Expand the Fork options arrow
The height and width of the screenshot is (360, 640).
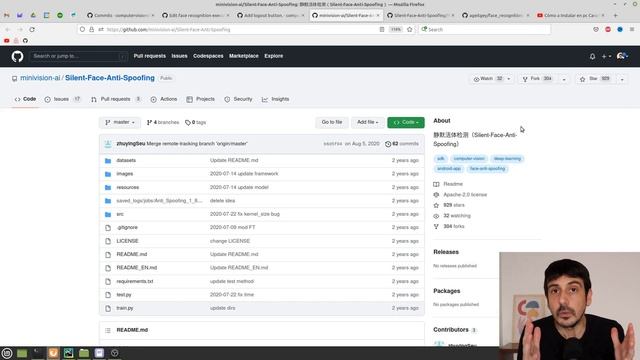click(564, 79)
